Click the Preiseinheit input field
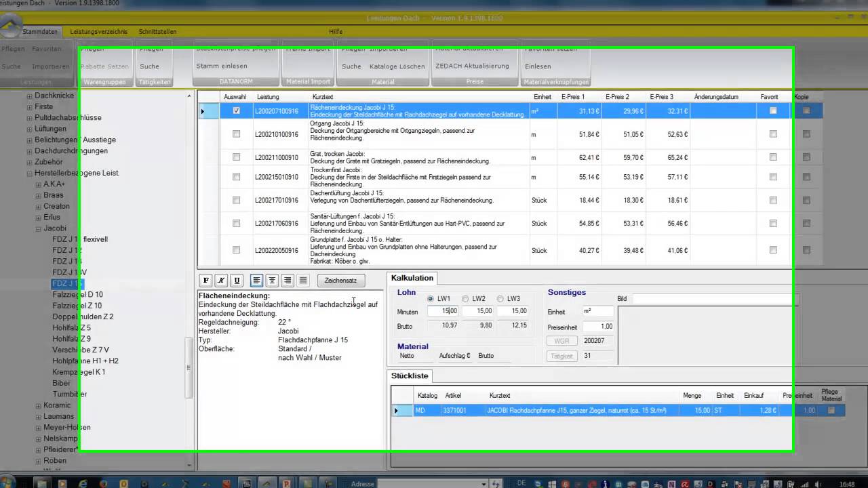Viewport: 868px width, 488px height. coord(597,327)
